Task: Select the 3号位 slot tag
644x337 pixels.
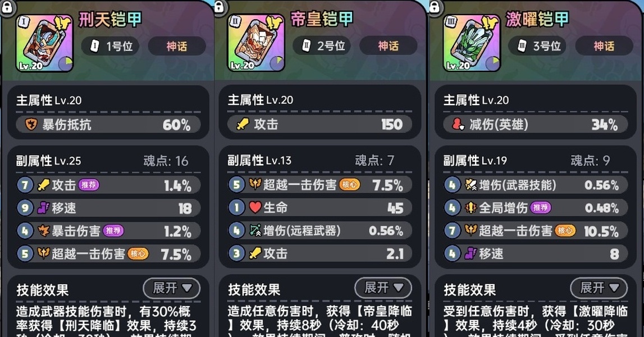Action: [x=537, y=46]
